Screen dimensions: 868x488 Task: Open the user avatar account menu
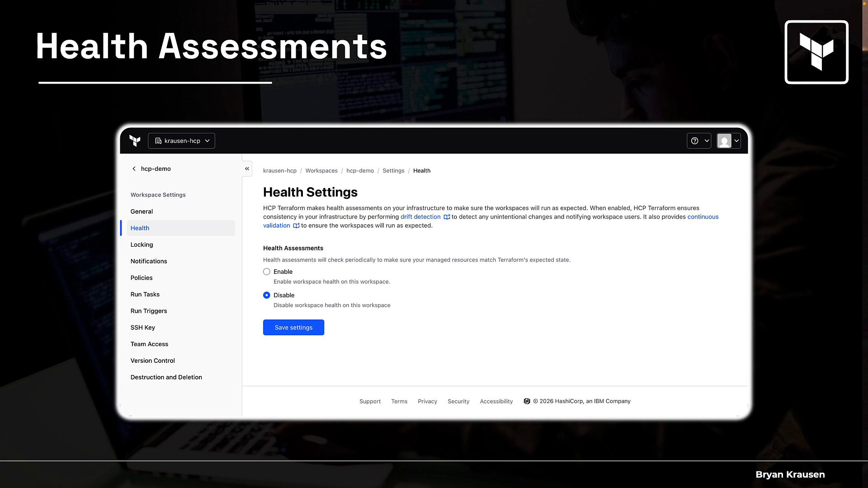tap(729, 141)
